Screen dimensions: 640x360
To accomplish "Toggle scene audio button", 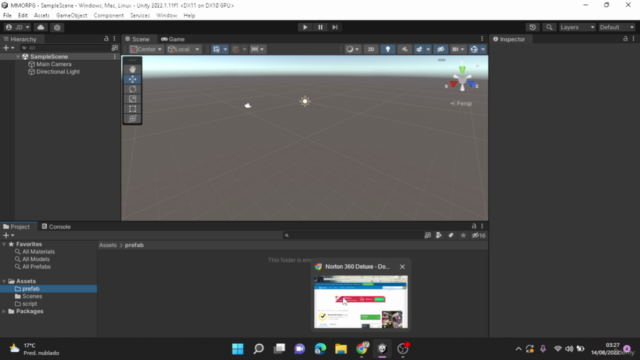I will 404,49.
